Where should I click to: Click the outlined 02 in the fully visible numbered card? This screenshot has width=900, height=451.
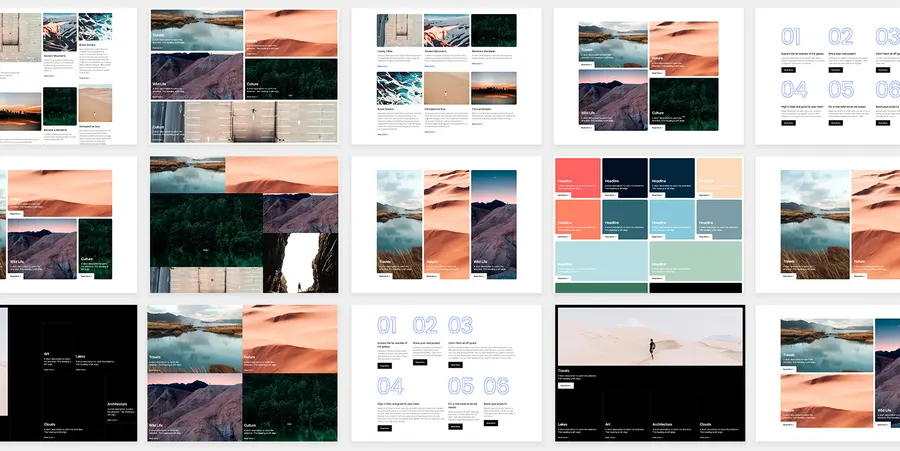425,325
